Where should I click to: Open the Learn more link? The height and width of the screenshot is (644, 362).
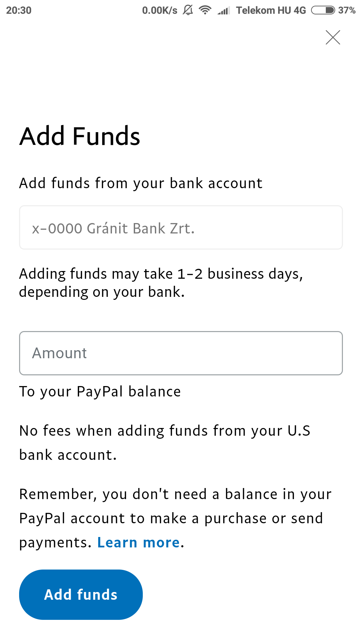click(138, 542)
